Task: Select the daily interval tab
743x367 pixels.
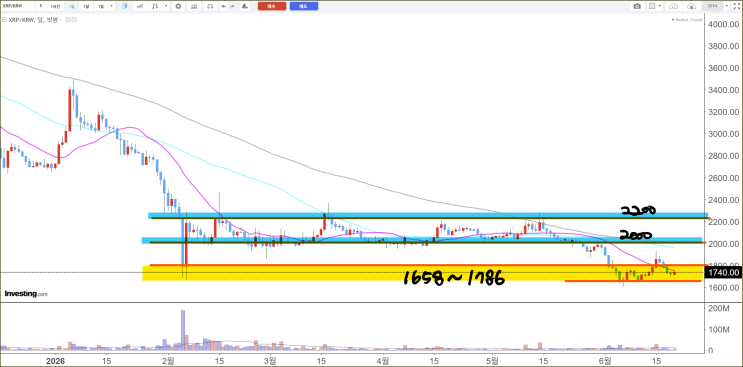Action: [71, 6]
